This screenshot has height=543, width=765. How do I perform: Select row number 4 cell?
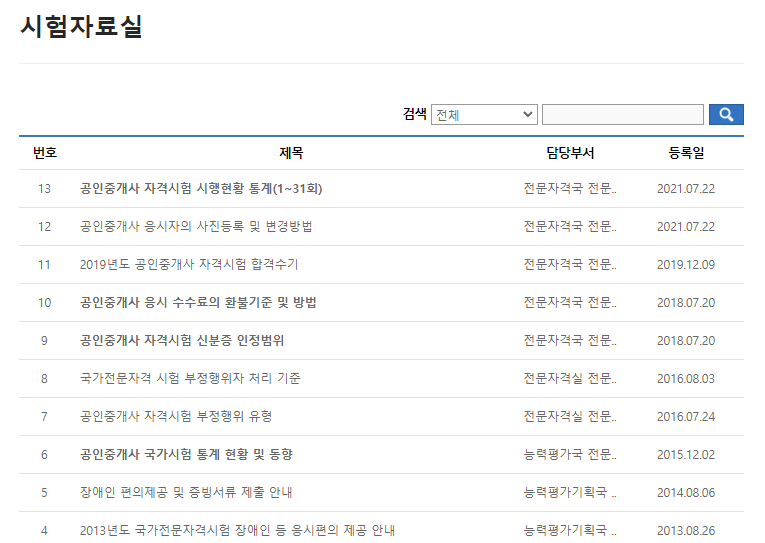[x=44, y=531]
